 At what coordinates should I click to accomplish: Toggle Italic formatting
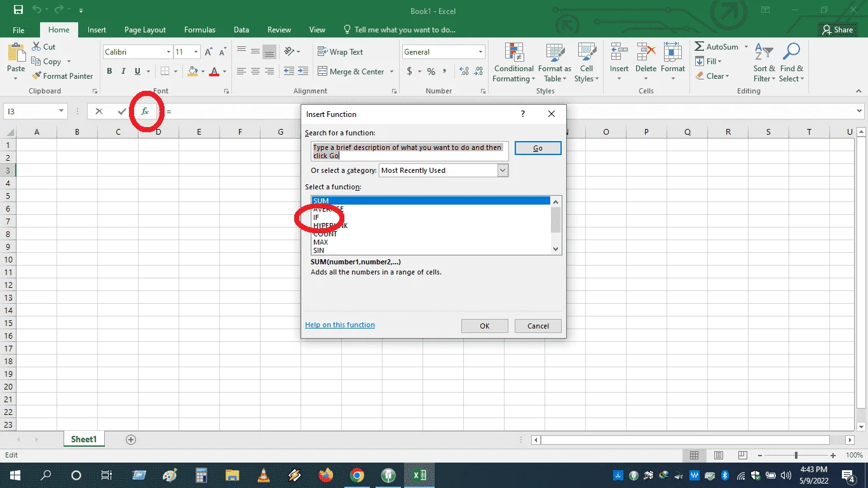(122, 72)
